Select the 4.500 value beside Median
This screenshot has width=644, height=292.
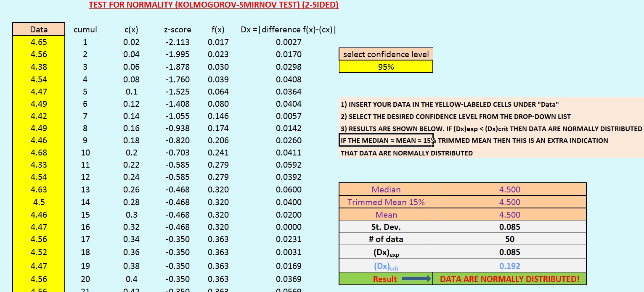tap(509, 189)
